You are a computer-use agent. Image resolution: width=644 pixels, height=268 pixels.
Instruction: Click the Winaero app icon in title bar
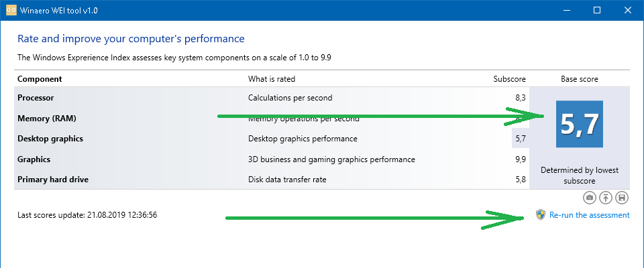(11, 10)
